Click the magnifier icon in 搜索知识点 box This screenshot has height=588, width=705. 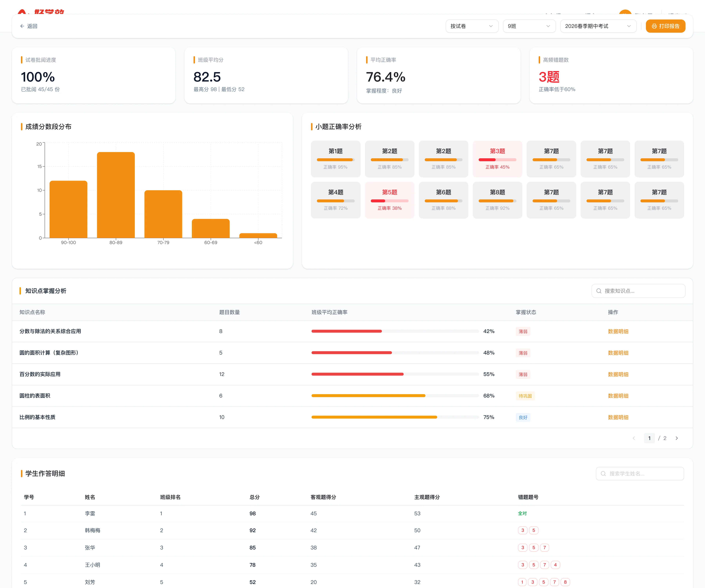tap(599, 291)
